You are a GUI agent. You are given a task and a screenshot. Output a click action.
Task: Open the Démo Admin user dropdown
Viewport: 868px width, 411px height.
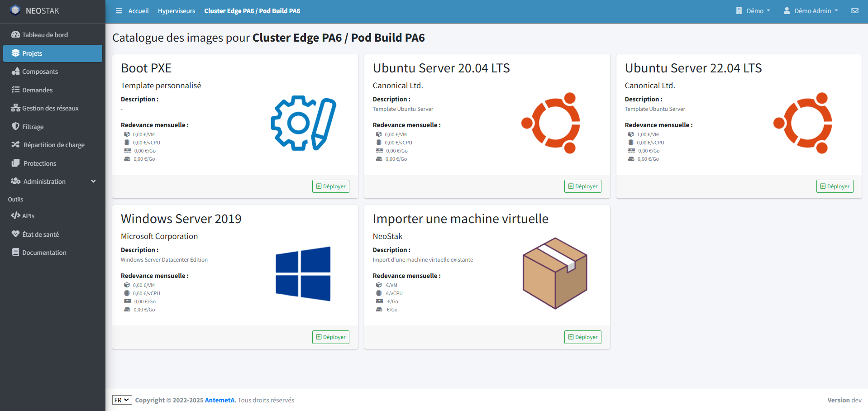coord(811,11)
